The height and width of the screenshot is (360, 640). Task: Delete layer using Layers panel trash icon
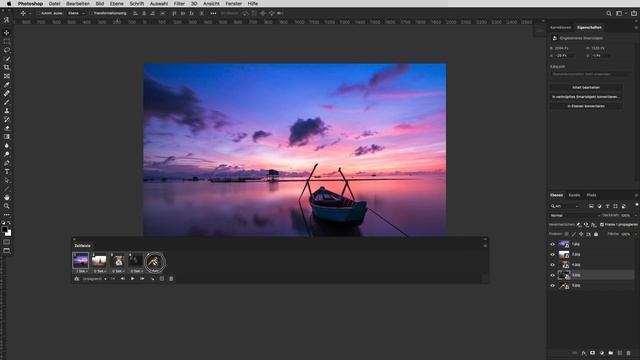pos(628,353)
